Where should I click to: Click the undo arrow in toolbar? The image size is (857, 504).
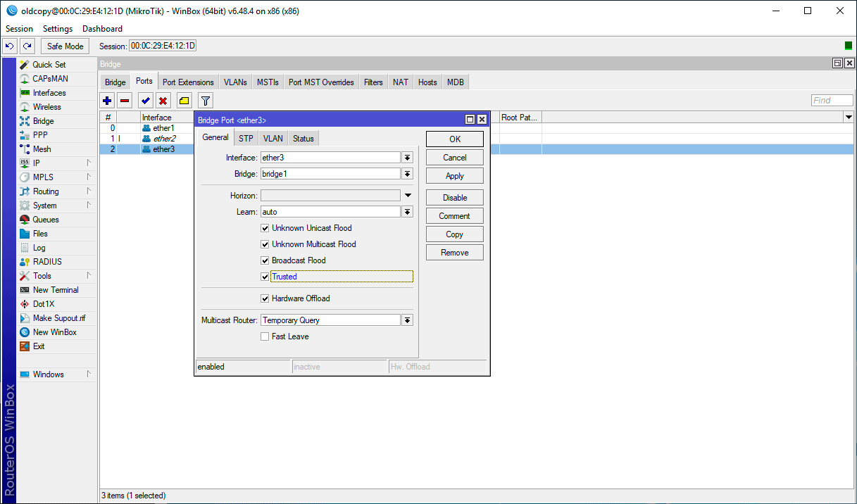[x=10, y=46]
